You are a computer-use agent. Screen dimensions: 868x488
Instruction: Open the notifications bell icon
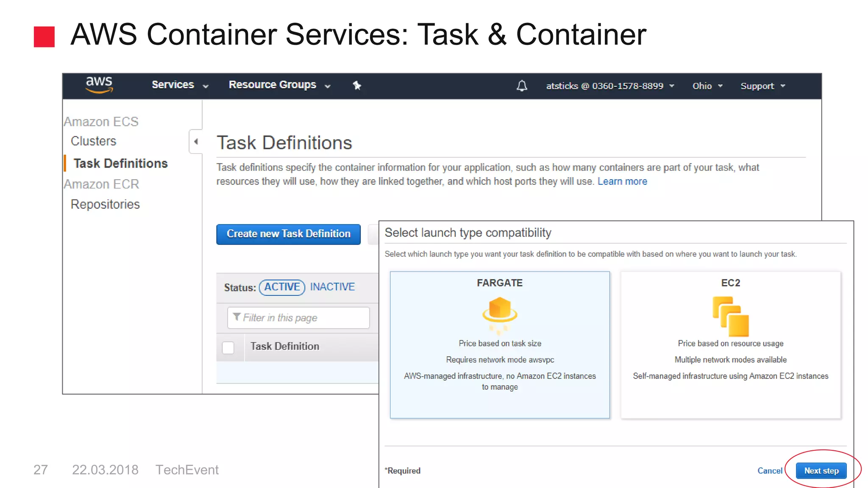522,86
